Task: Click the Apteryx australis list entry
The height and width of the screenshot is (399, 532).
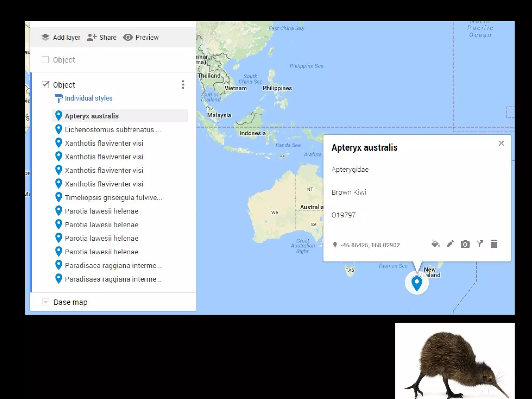Action: point(92,116)
